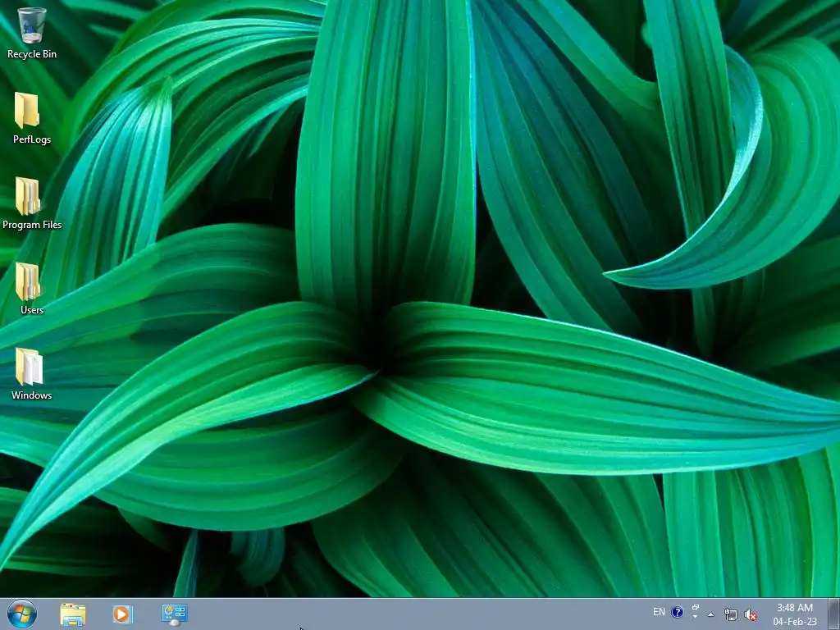
Task: Select the Program Files folder icon
Action: tap(28, 196)
